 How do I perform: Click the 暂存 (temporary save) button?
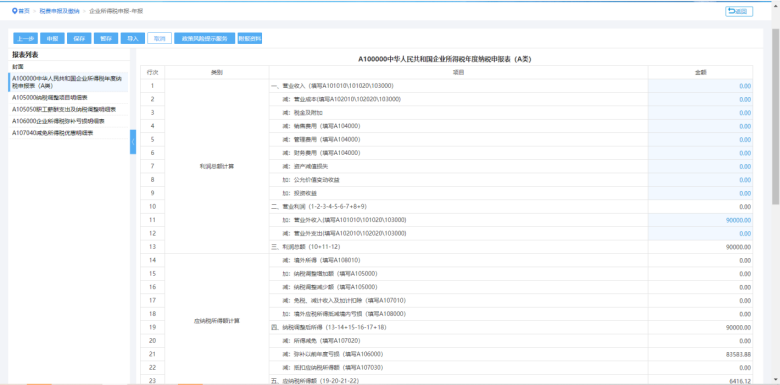click(x=106, y=39)
